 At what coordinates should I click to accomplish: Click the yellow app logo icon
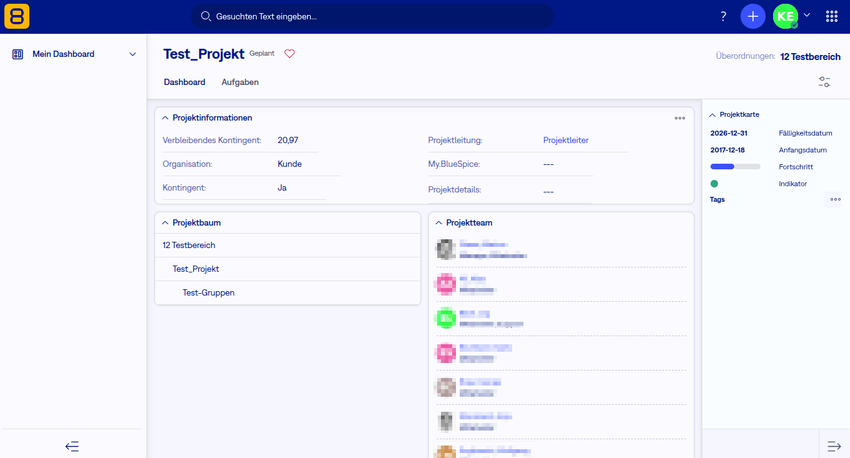coord(17,16)
